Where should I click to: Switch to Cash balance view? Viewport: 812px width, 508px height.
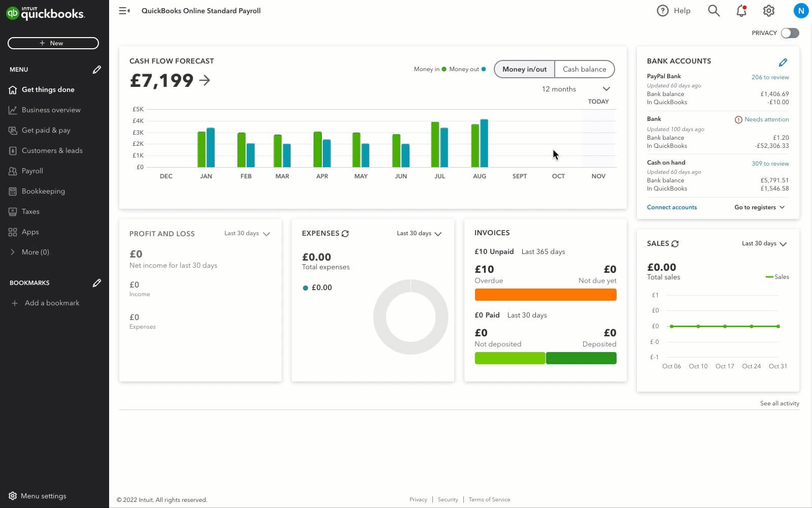tap(584, 69)
